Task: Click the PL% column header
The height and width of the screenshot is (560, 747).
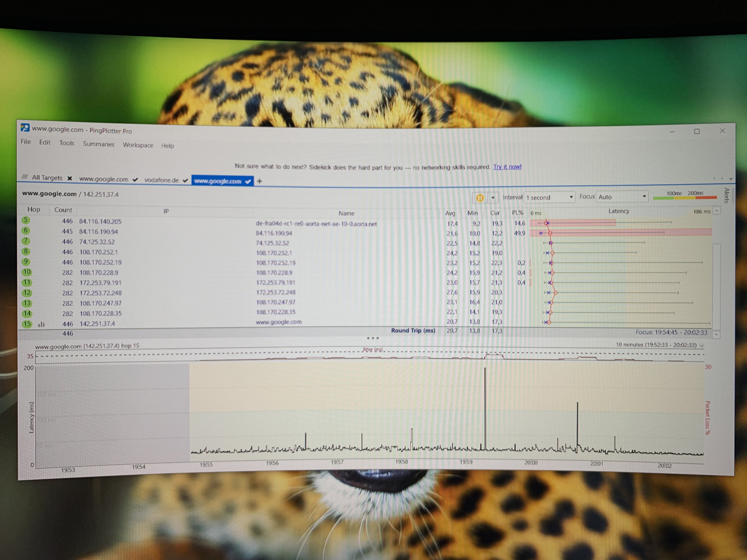Action: pyautogui.click(x=518, y=213)
